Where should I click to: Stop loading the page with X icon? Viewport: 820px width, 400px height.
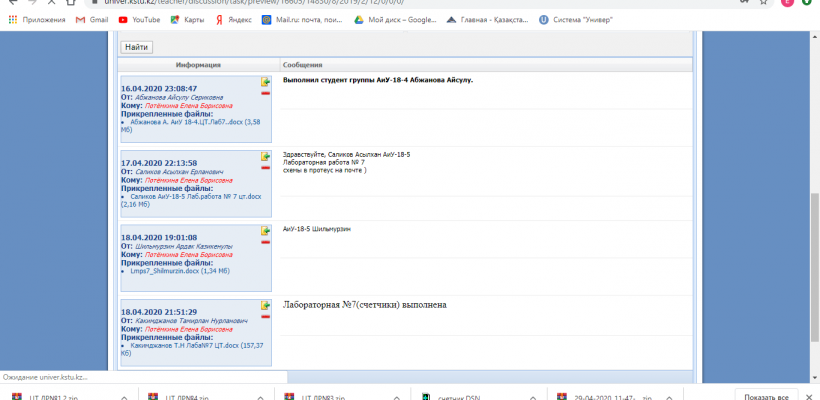[x=51, y=2]
